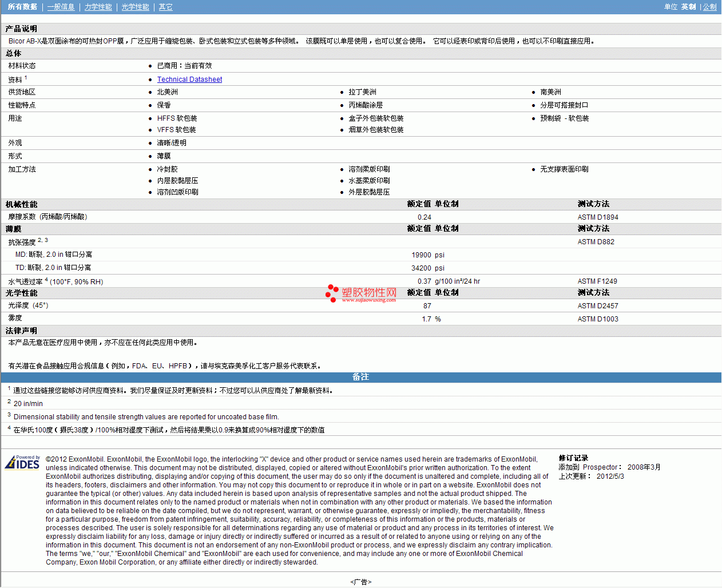Click the haze value 1.7
The height and width of the screenshot is (588, 722).
[x=427, y=319]
